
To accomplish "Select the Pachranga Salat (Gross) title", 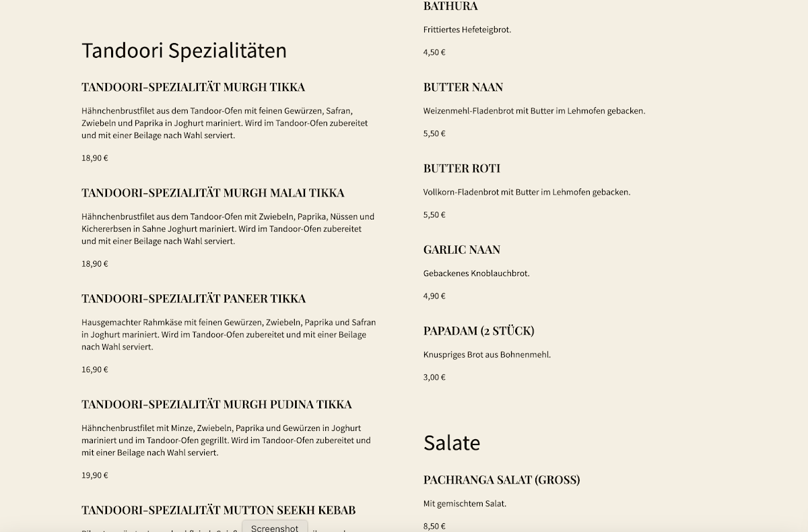I will (502, 480).
